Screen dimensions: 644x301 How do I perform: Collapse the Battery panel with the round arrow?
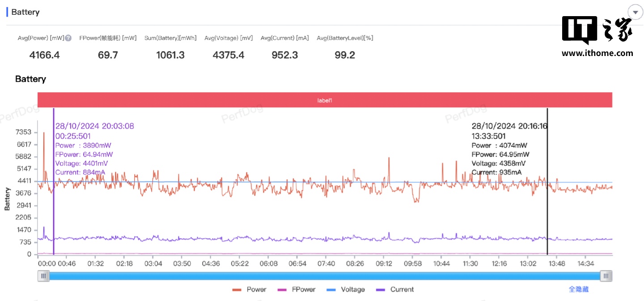(635, 12)
